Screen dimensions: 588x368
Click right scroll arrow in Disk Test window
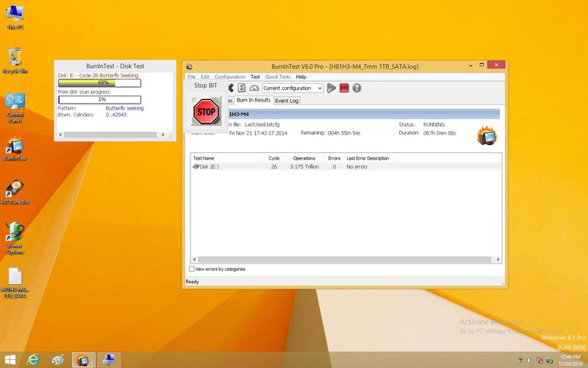point(162,135)
